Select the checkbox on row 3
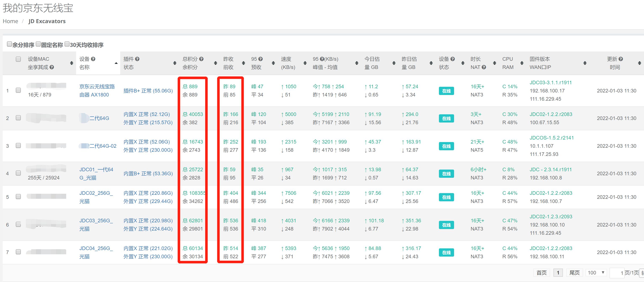The height and width of the screenshot is (282, 644). (x=18, y=145)
